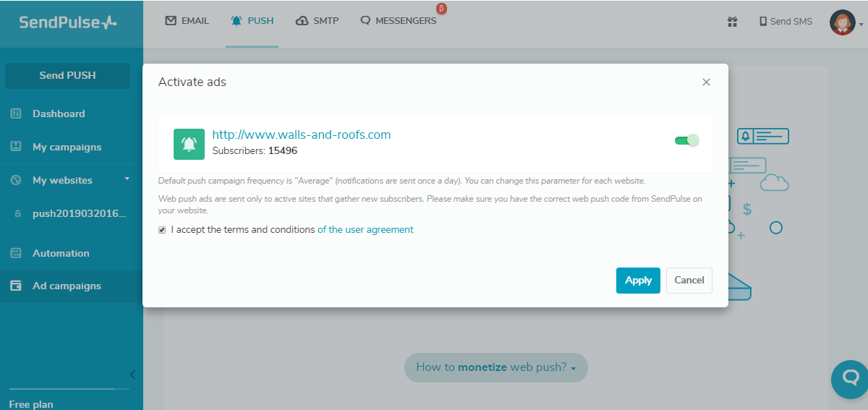This screenshot has height=410, width=868.
Task: Click the My campaigns sidebar icon
Action: [16, 147]
